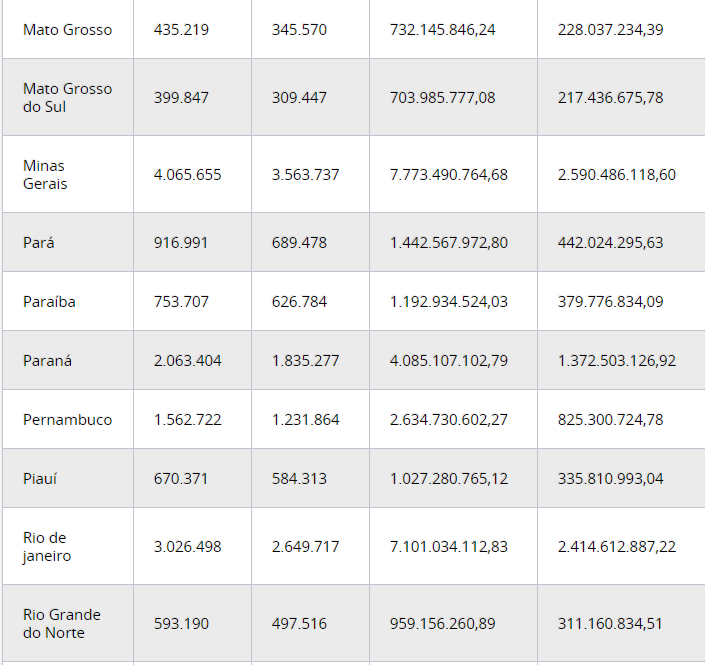Select value 1.231.864 for Pernambuco
The width and height of the screenshot is (705, 665).
click(x=305, y=420)
